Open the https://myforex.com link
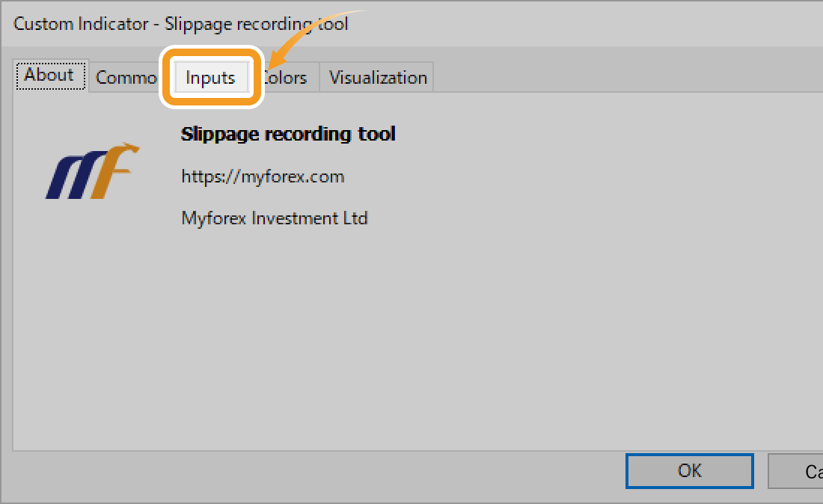Viewport: 823px width, 504px height. (x=263, y=176)
